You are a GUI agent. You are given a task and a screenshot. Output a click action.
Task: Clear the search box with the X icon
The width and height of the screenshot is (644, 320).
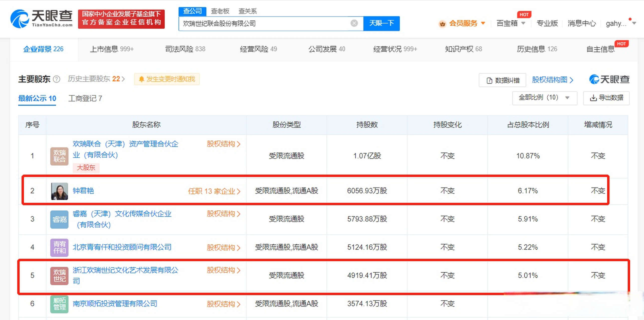coord(354,23)
